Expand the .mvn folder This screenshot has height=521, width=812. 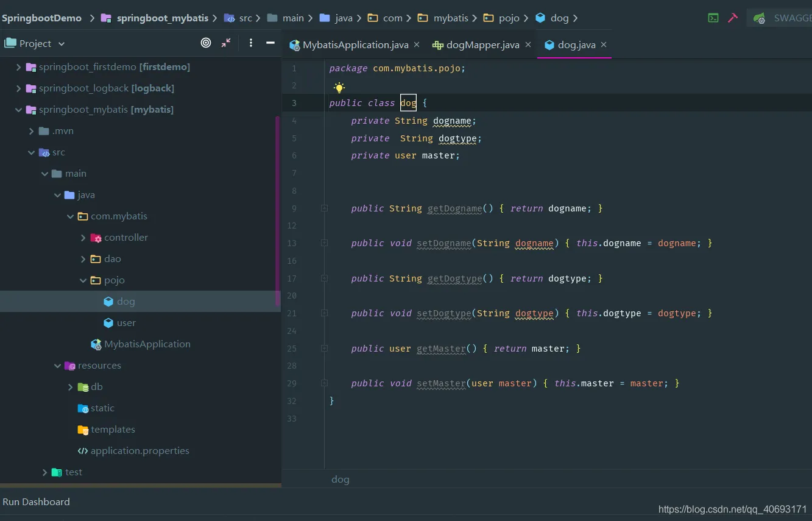(x=32, y=131)
